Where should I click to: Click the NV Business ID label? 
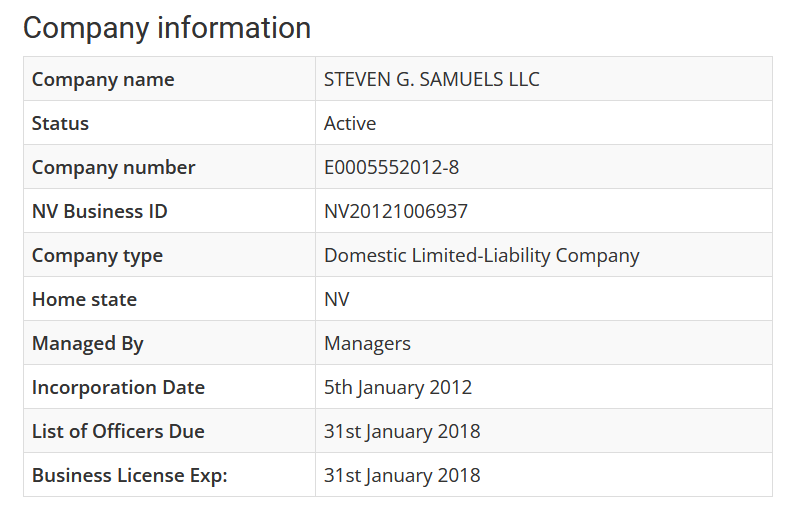[99, 212]
